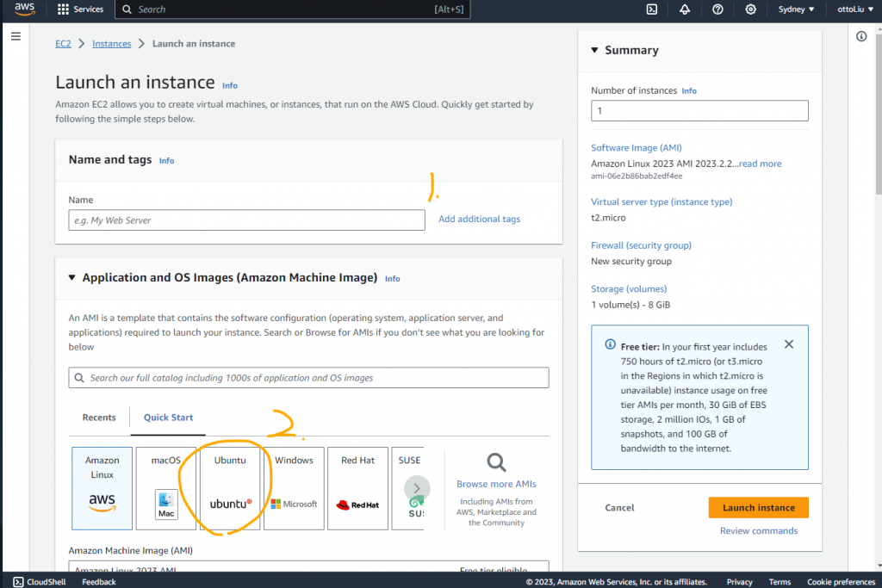Screen dimensions: 882x588
Task: Focus the top AWS search bar
Action: 293,9
